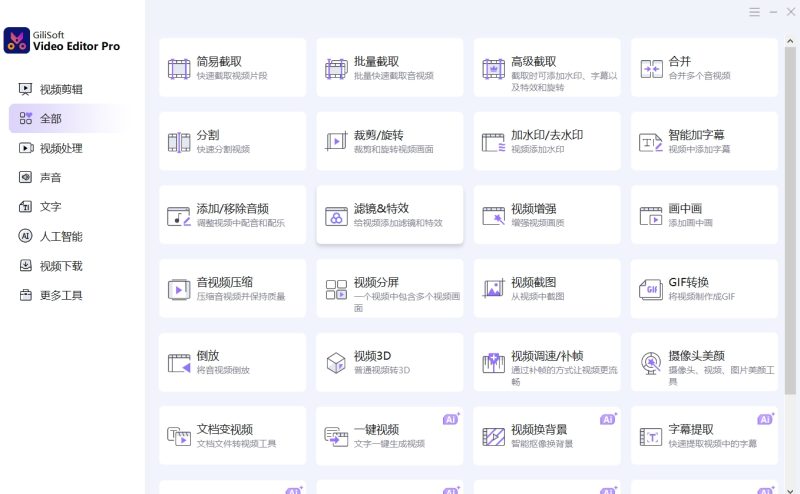Click the 加水印/去水印 icon
The image size is (800, 494).
[493, 142]
